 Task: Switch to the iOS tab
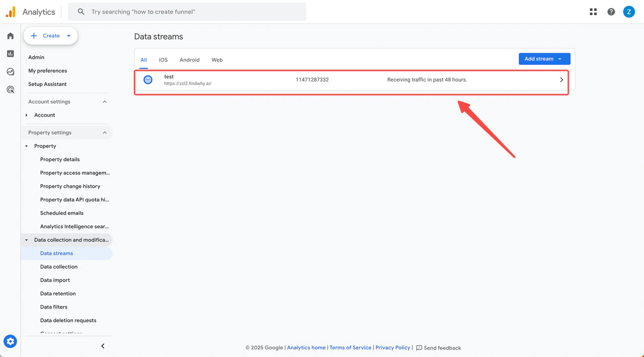163,60
